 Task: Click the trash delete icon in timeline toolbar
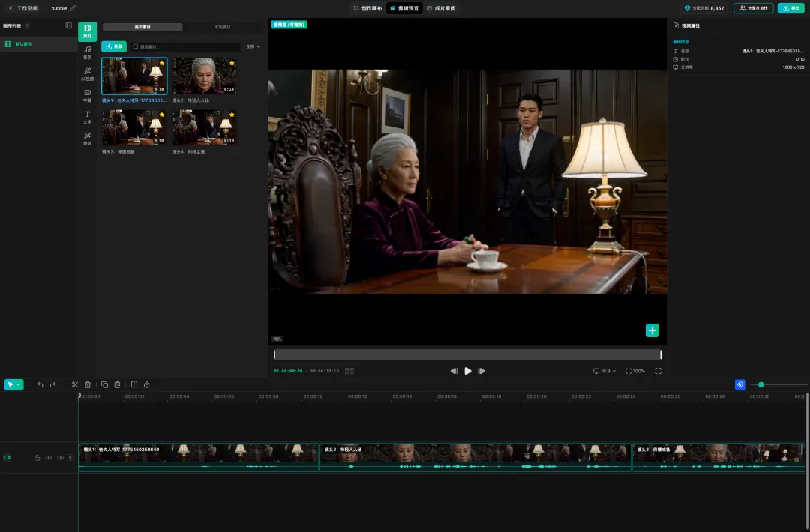tap(88, 385)
